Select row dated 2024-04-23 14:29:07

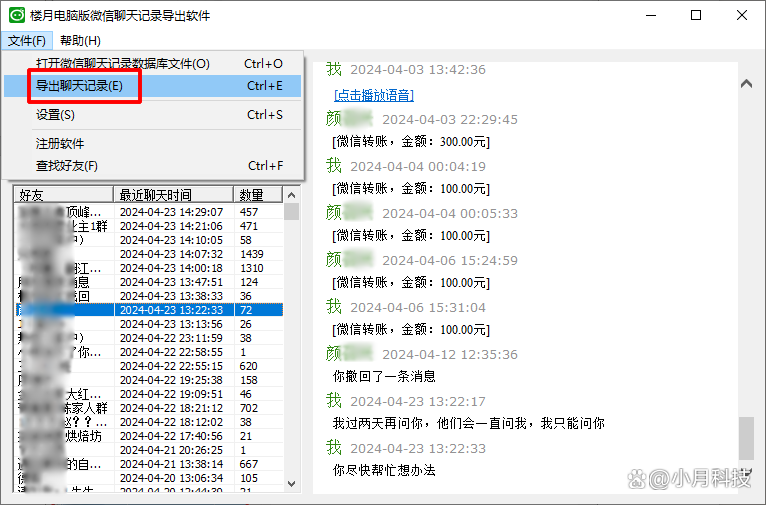tap(149, 212)
